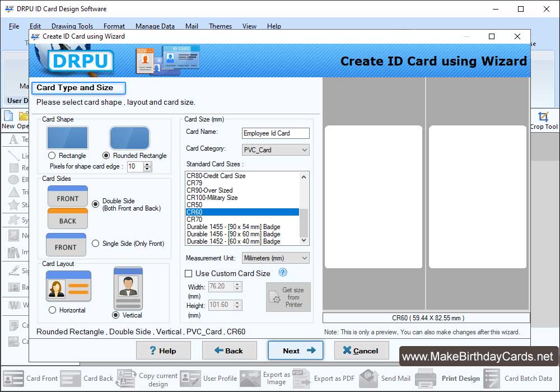Open the Format menu
560x392 pixels.
pos(114,26)
